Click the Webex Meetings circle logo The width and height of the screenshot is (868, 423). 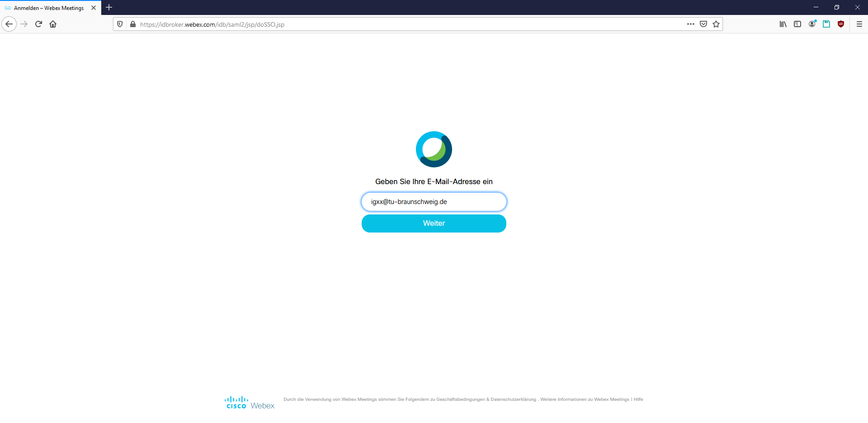click(x=434, y=149)
